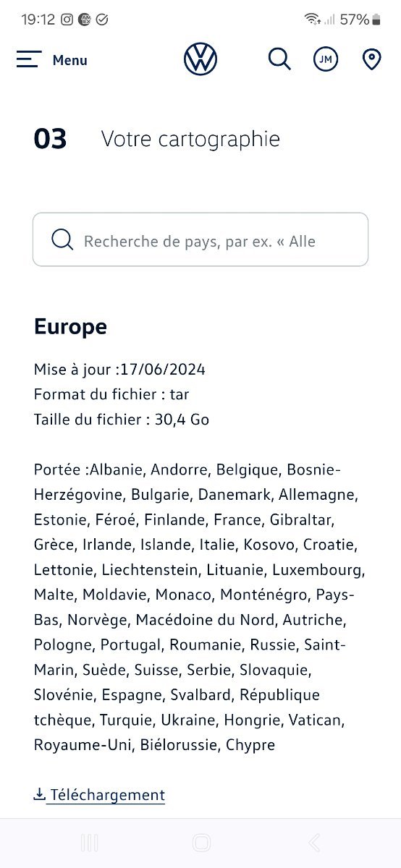
Task: Tap the Instagram notification icon in status bar
Action: point(67,20)
